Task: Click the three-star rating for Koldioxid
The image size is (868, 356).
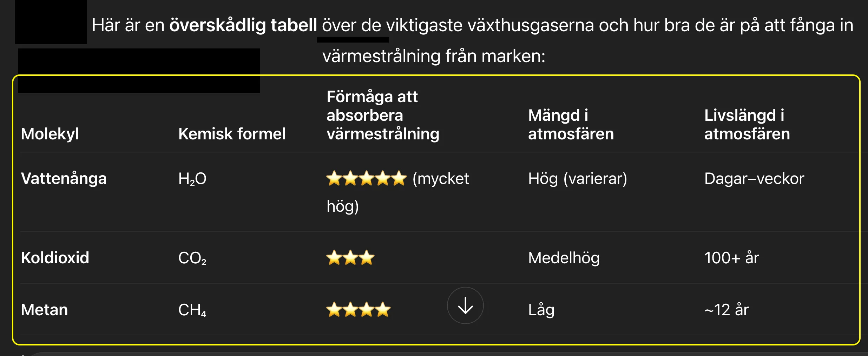Action: 350,257
